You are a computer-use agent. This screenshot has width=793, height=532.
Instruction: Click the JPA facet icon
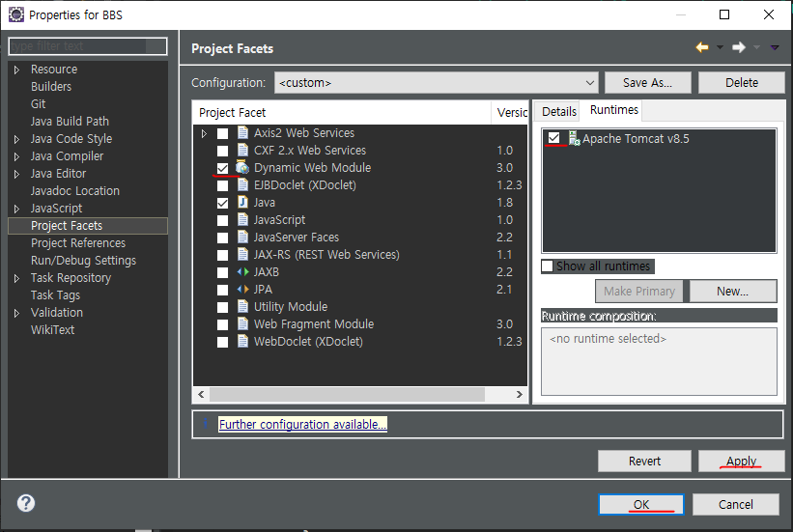[242, 290]
